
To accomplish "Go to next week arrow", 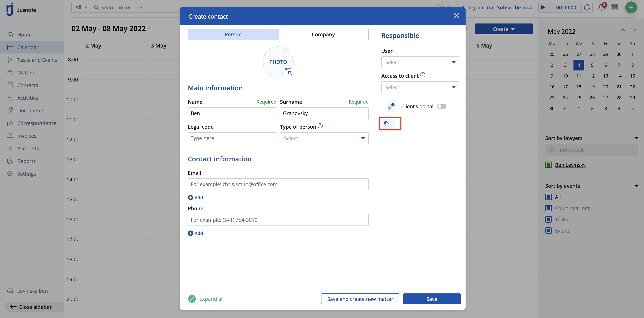I will tap(155, 29).
